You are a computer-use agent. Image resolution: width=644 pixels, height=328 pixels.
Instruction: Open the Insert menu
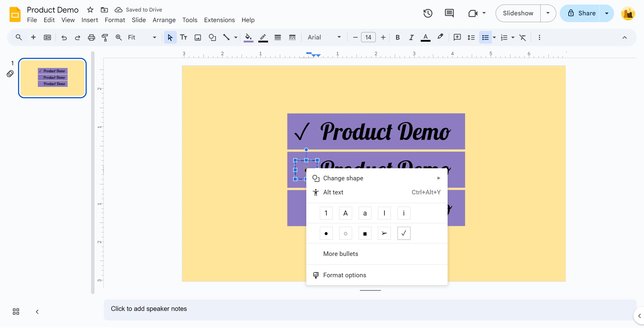[90, 20]
